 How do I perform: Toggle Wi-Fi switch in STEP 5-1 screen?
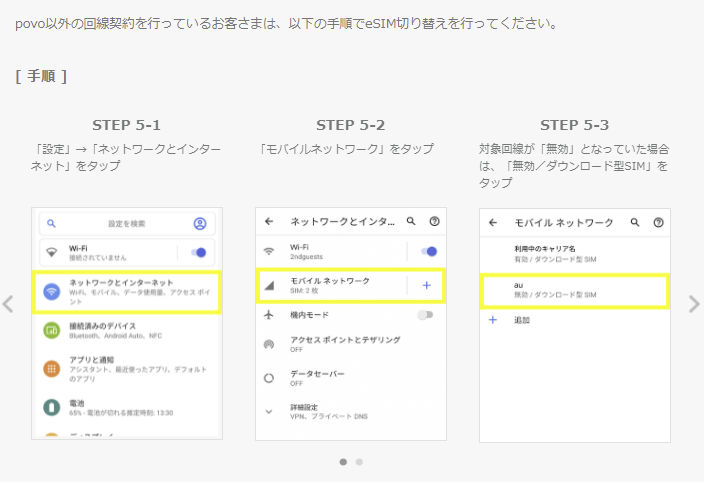tap(198, 253)
